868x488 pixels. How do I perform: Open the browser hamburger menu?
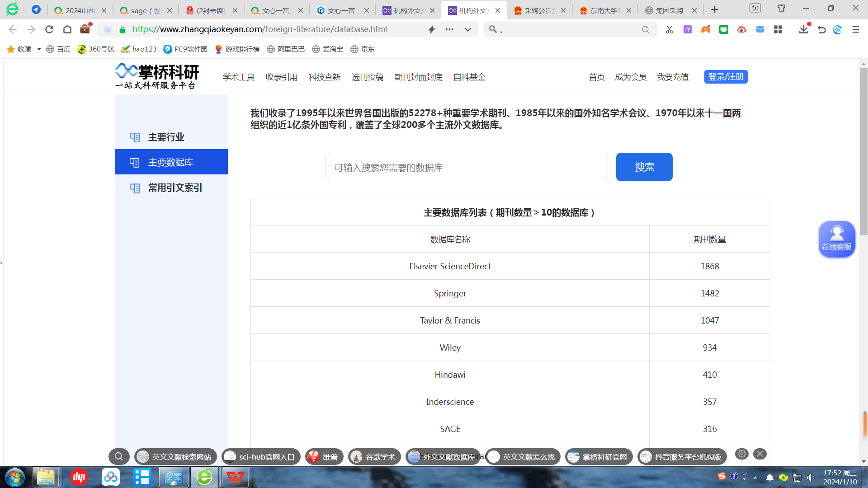tap(855, 29)
